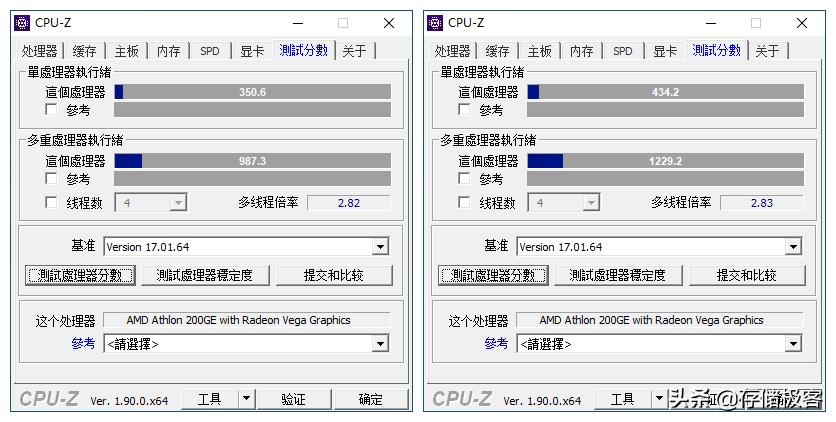The image size is (836, 422).
Task: Click processor name field in left window
Action: pyautogui.click(x=246, y=320)
